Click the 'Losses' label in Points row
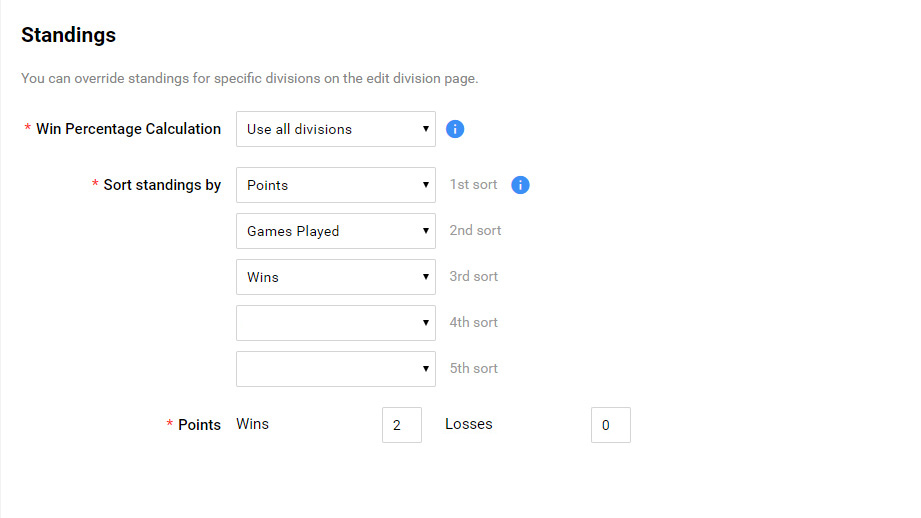 click(x=469, y=424)
